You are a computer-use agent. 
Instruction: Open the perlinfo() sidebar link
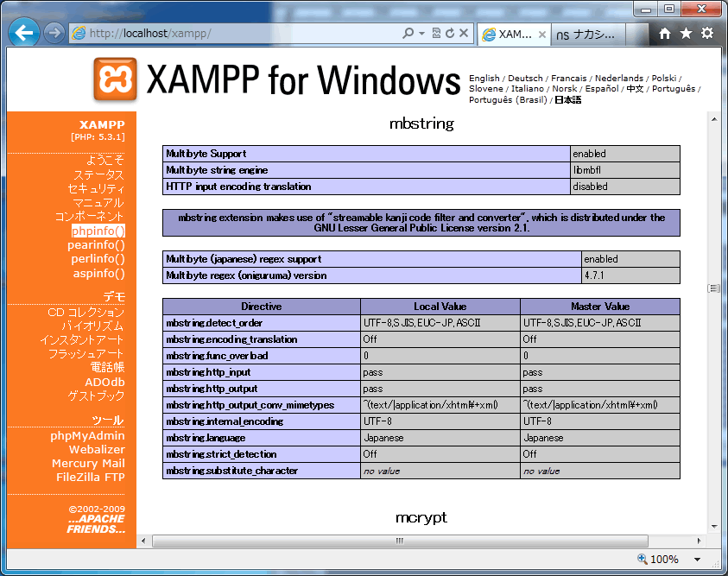98,259
